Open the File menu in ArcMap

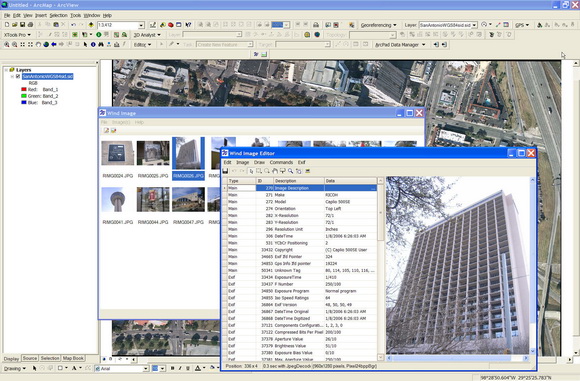point(7,15)
